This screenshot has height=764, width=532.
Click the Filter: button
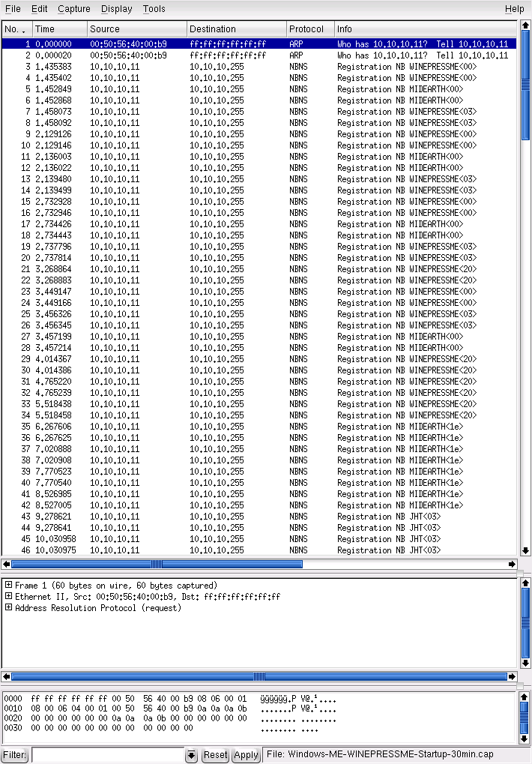[14, 755]
